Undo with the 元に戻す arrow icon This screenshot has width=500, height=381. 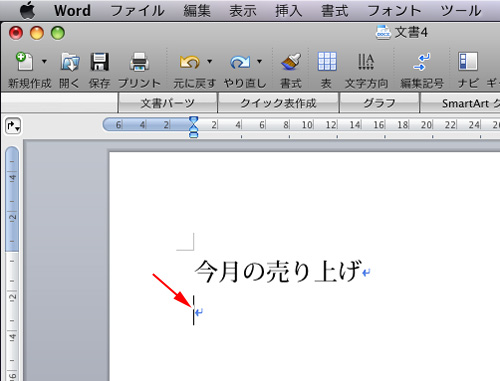[x=189, y=62]
